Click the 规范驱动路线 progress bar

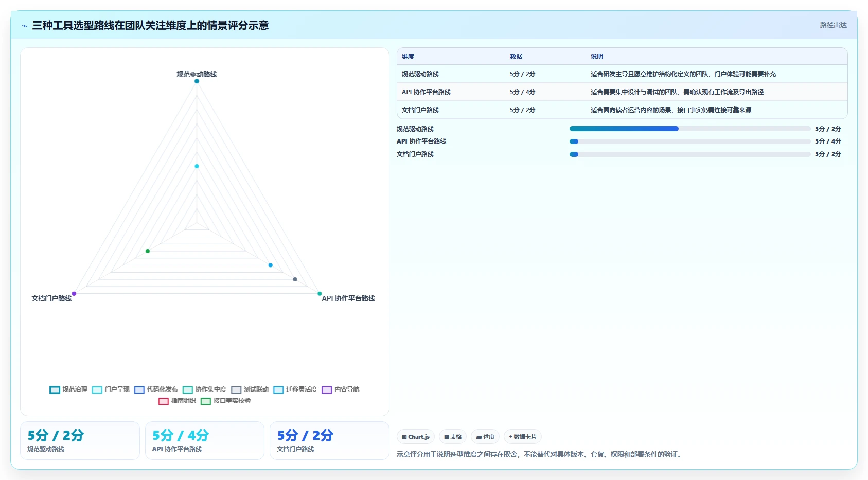(x=690, y=129)
